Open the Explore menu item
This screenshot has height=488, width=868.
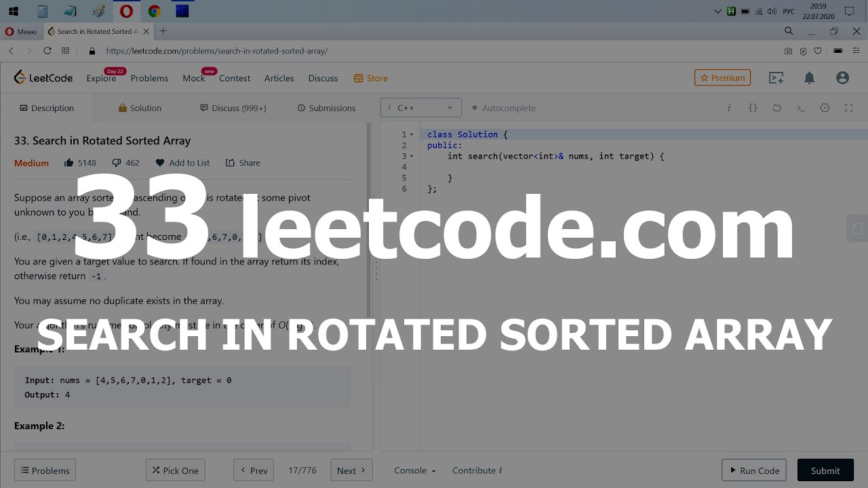point(101,79)
